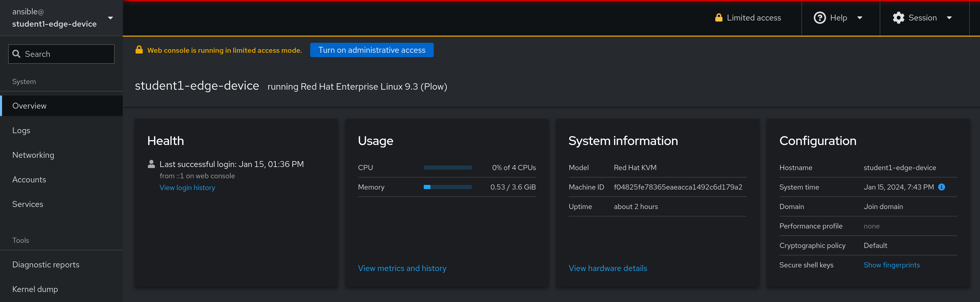This screenshot has height=302, width=980.
Task: Click the yellow lock icon in the warning banner
Action: (139, 49)
